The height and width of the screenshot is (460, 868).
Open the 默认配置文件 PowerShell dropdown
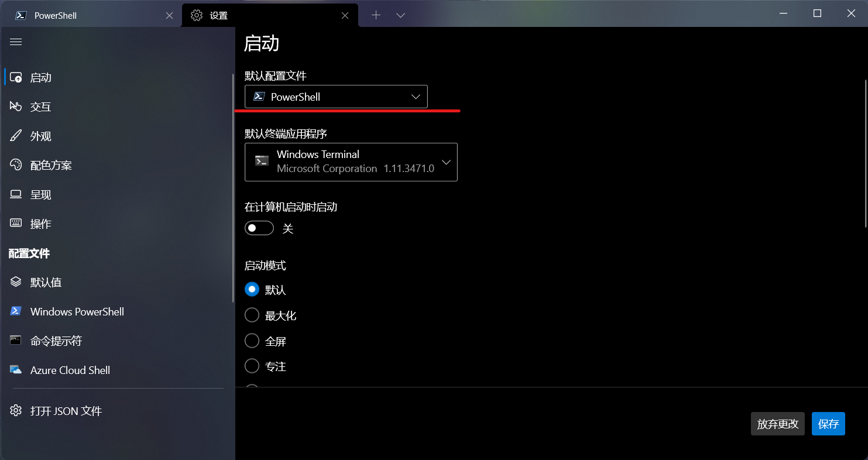point(336,97)
